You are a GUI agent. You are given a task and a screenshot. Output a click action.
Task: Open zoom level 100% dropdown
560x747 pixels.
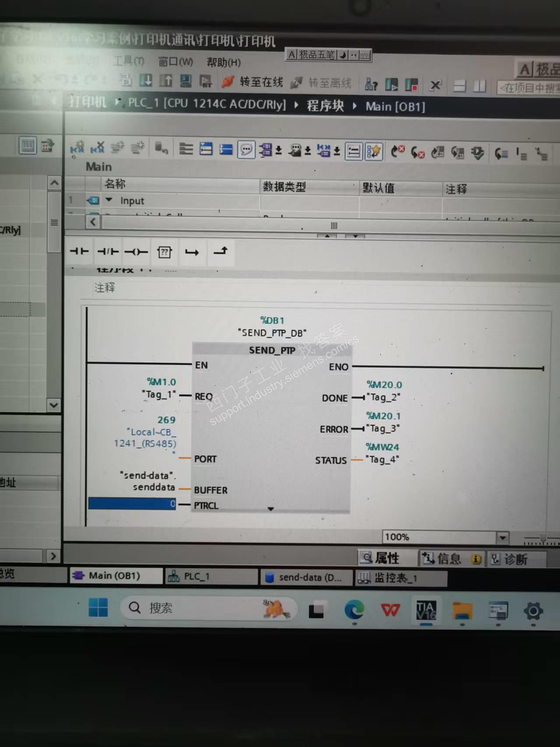[x=503, y=537]
